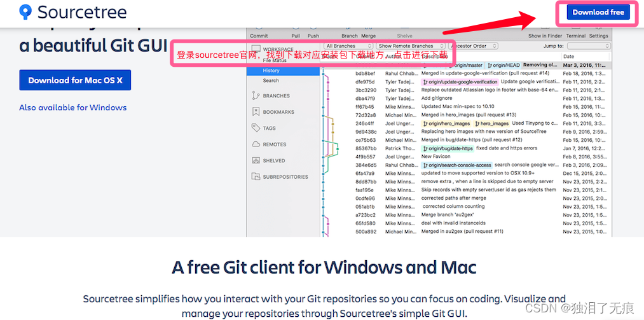This screenshot has height=320, width=644.
Task: Click the Settings toolbar label
Action: pyautogui.click(x=598, y=36)
